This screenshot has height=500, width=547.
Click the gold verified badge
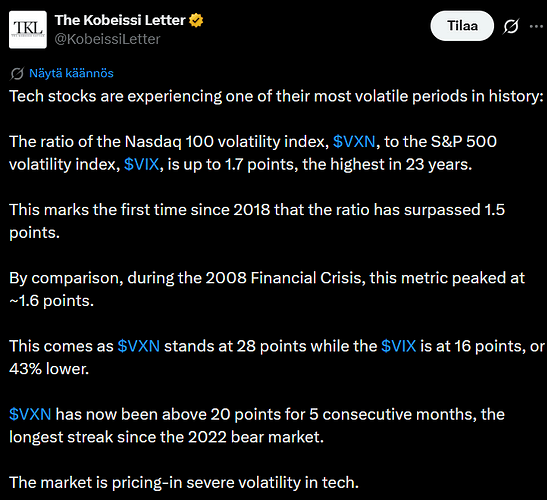tap(196, 20)
